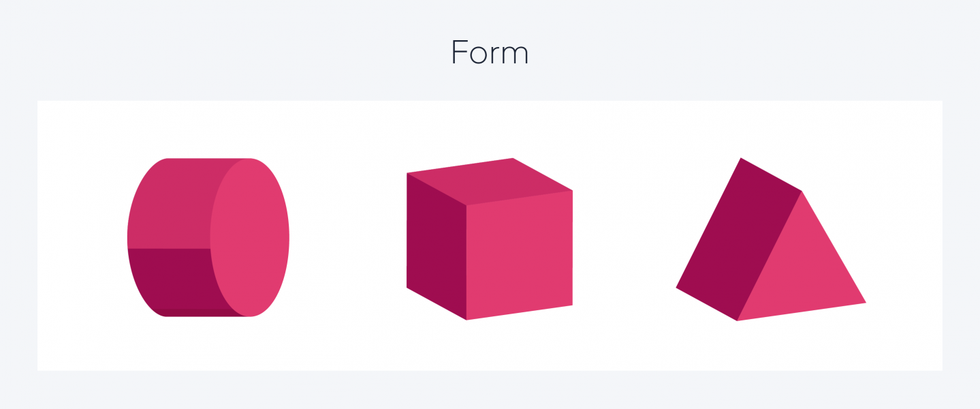Select the cube's top face

pyautogui.click(x=489, y=181)
